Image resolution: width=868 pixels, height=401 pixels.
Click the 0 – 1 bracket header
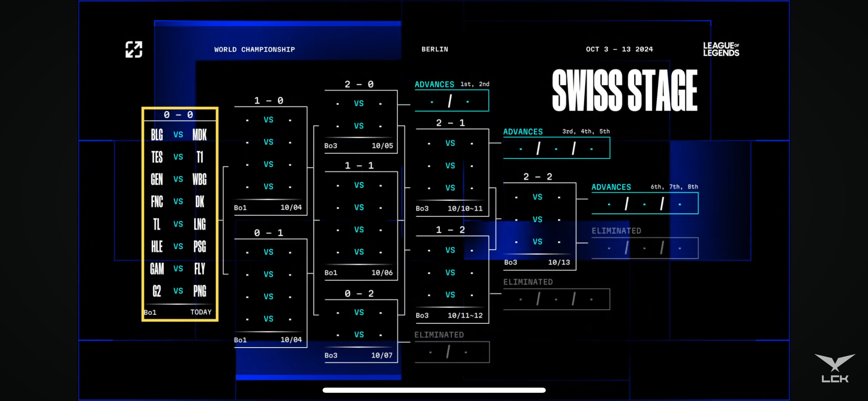[x=269, y=233]
